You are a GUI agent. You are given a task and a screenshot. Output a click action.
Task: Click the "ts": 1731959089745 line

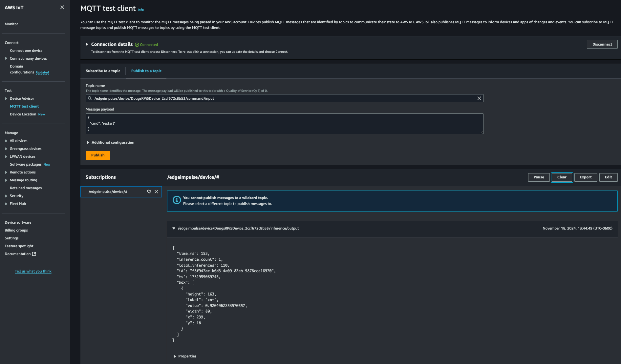pos(199,277)
